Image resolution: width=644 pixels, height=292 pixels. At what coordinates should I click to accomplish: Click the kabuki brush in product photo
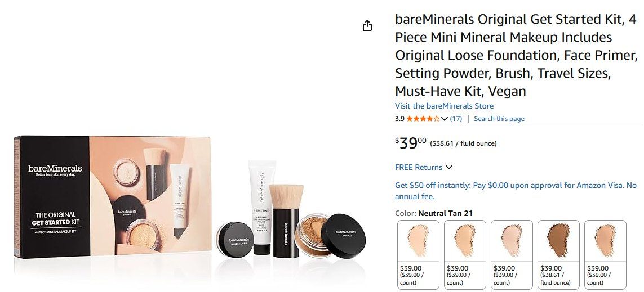coord(286,221)
